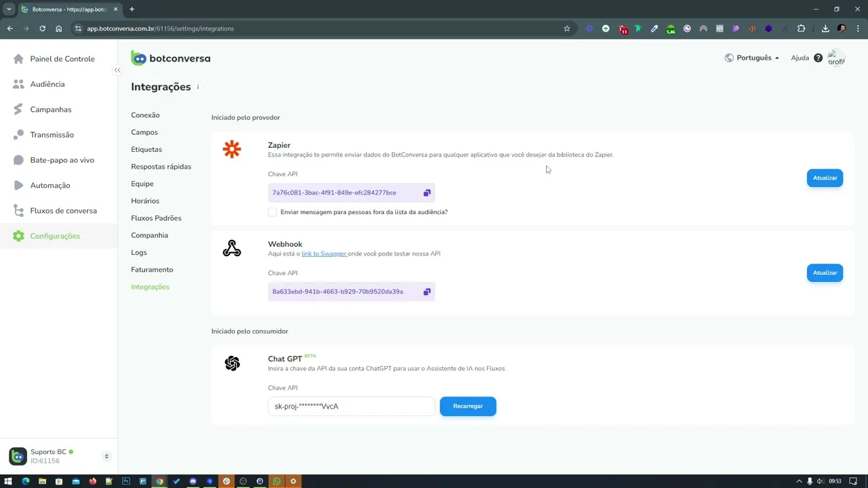Click Atualizar button for Zapier
This screenshot has width=868, height=488.
click(x=825, y=178)
